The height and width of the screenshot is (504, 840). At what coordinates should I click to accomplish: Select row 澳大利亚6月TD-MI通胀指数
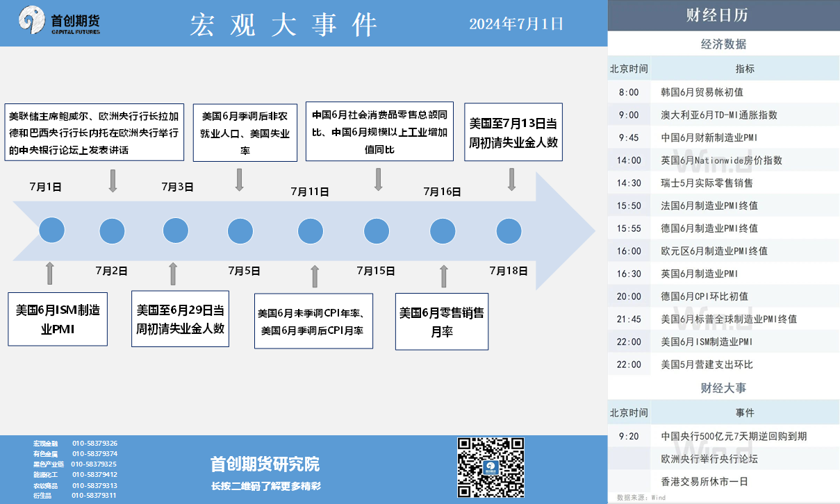724,115
